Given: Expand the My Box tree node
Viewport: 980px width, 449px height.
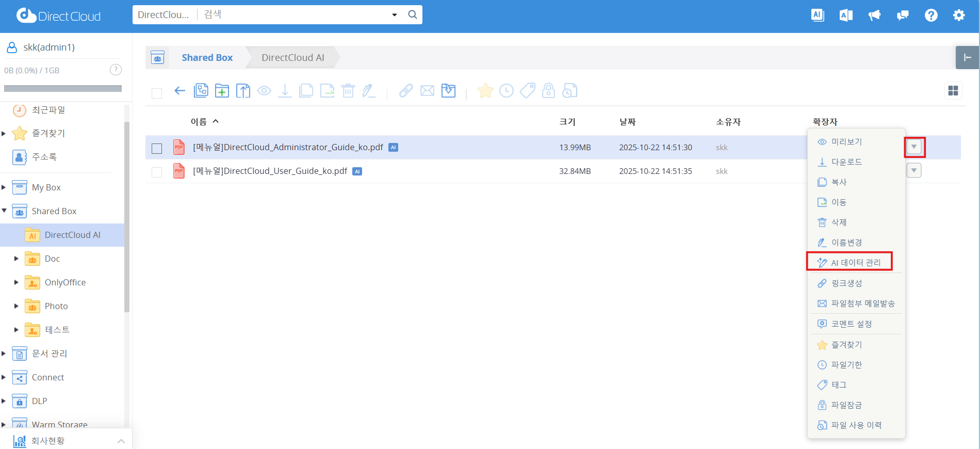Looking at the screenshot, I should [x=4, y=187].
